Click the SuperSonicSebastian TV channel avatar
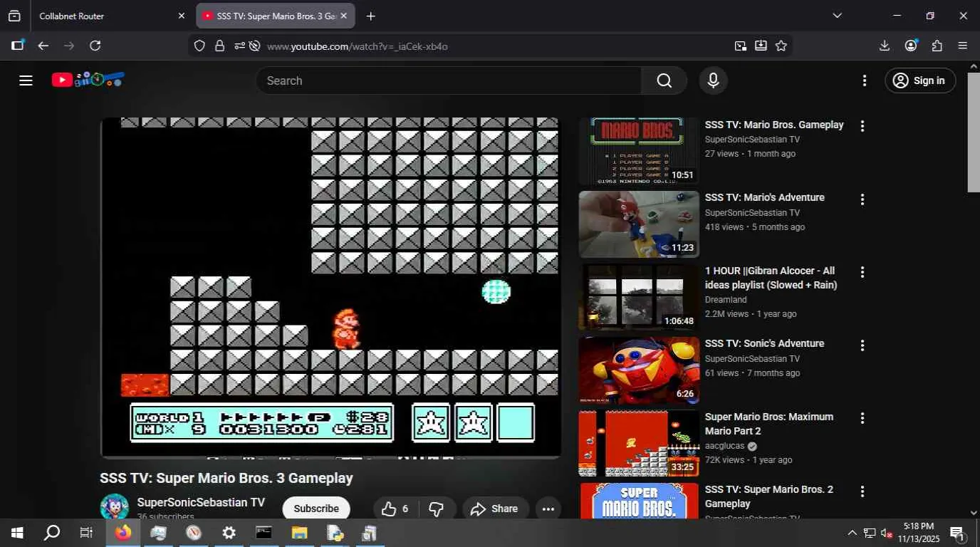 click(x=114, y=506)
